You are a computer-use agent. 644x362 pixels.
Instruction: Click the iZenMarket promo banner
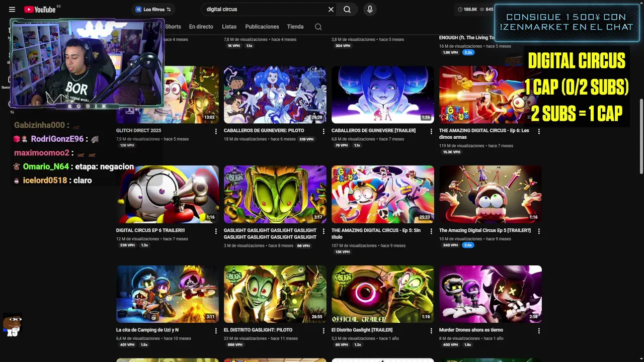[x=567, y=23]
